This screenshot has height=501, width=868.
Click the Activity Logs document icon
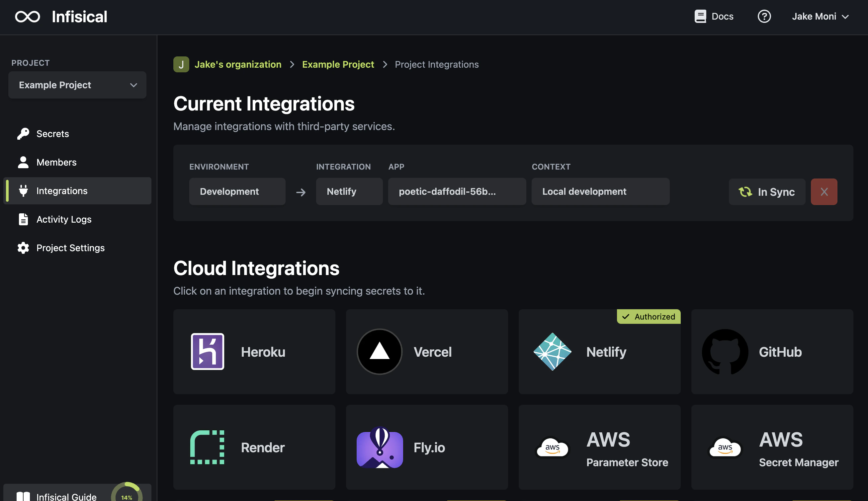point(23,219)
